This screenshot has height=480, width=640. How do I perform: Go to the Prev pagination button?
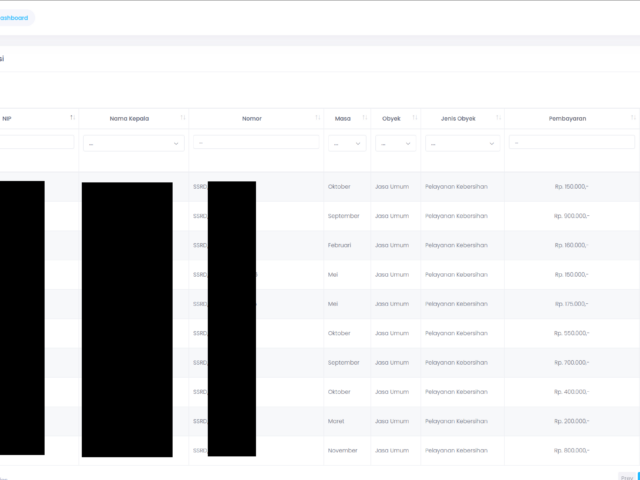click(x=627, y=477)
